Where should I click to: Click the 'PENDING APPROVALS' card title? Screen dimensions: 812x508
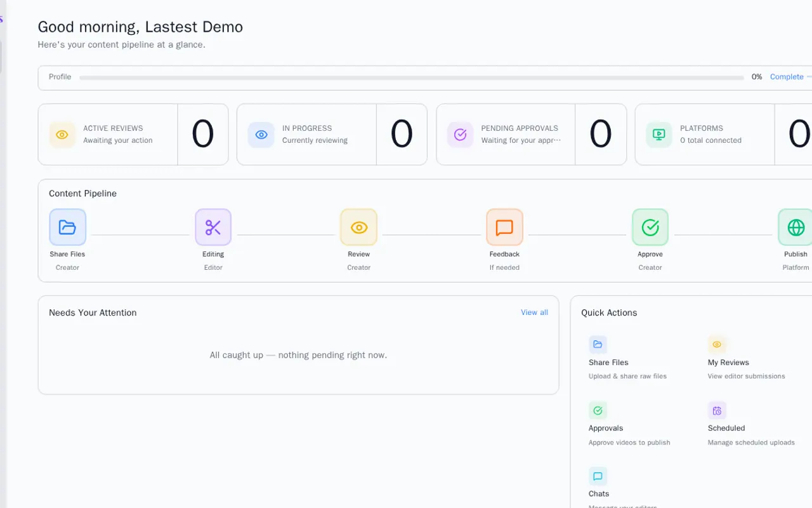[520, 128]
